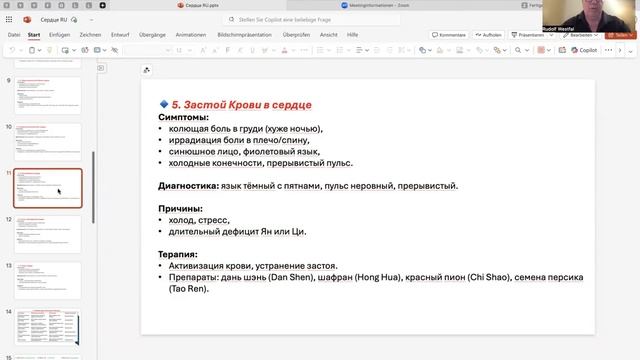Open the shape fill color control

click(440, 50)
